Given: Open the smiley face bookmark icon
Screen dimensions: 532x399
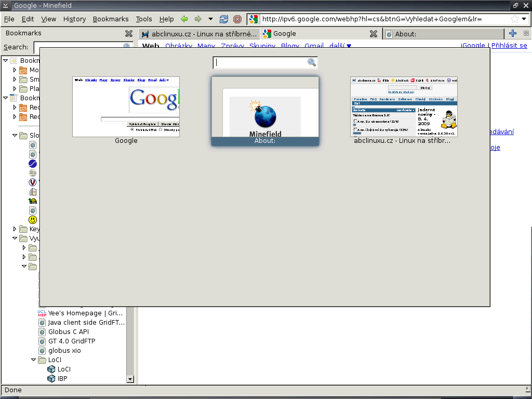Looking at the screenshot, I should click(x=33, y=220).
